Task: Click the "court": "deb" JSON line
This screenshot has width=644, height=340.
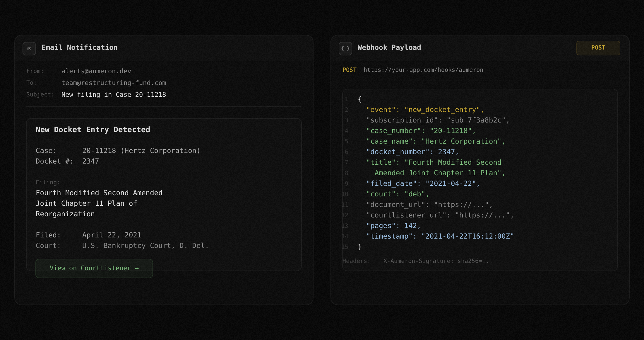Action: coord(398,194)
